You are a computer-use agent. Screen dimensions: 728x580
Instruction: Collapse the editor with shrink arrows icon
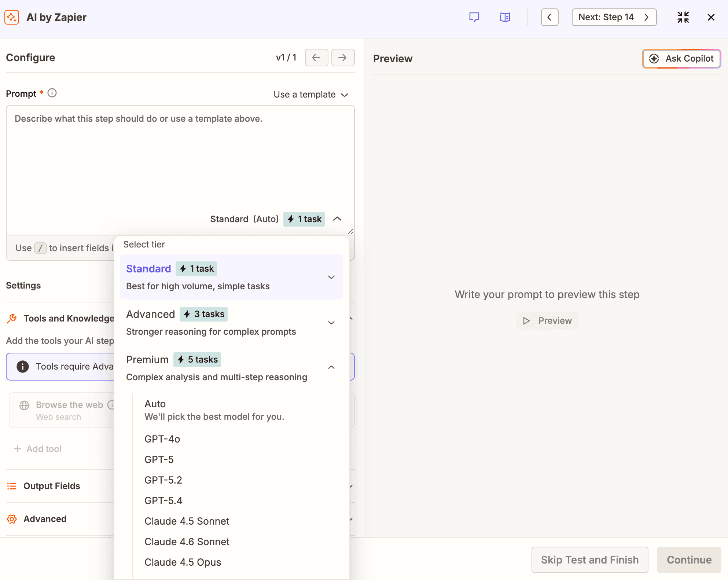[x=683, y=17]
